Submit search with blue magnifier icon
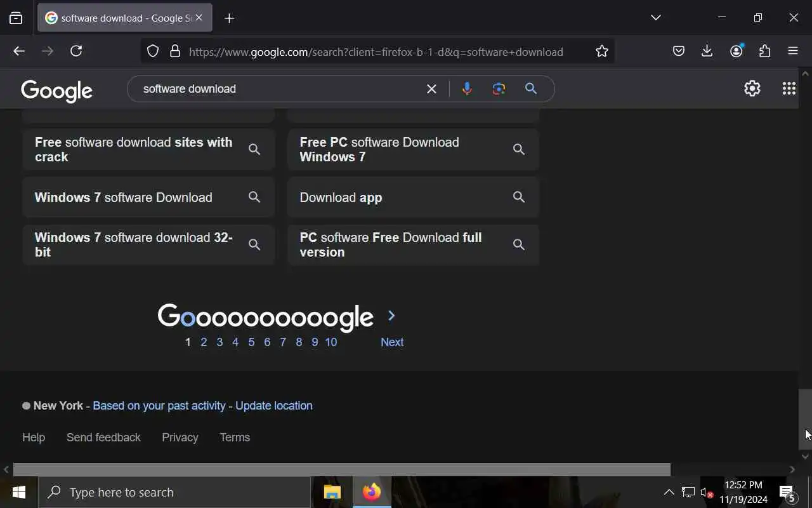Screen dimensions: 812x508 (531, 89)
